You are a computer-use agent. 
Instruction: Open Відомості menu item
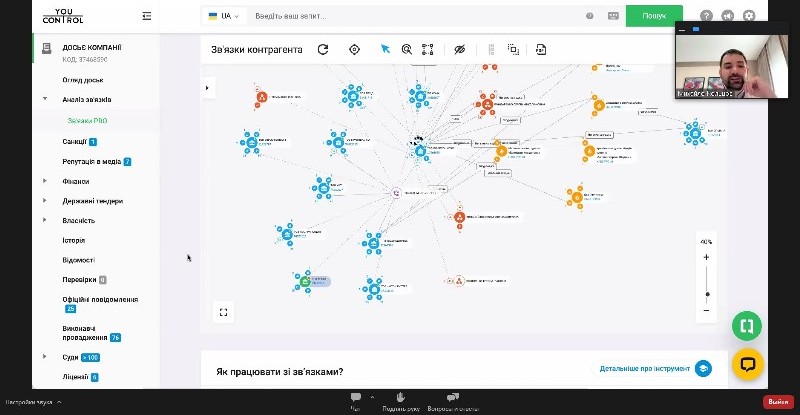click(x=79, y=260)
